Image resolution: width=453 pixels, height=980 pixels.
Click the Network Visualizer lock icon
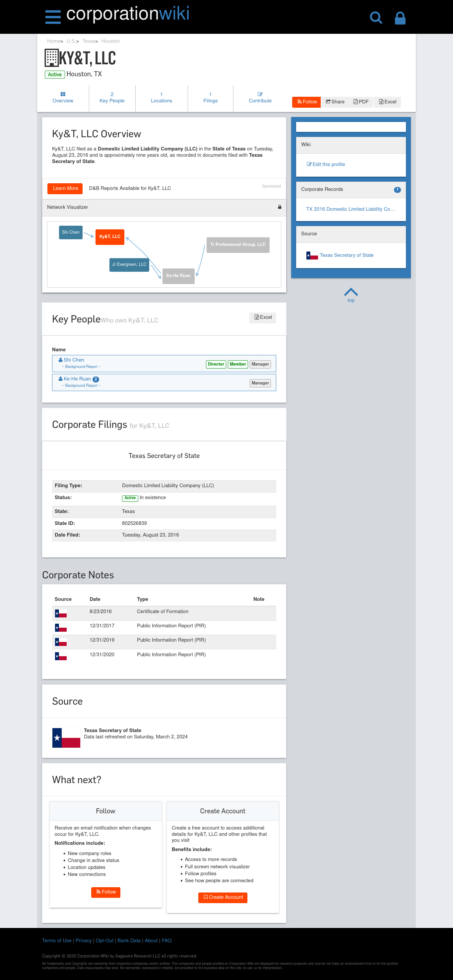click(x=280, y=207)
